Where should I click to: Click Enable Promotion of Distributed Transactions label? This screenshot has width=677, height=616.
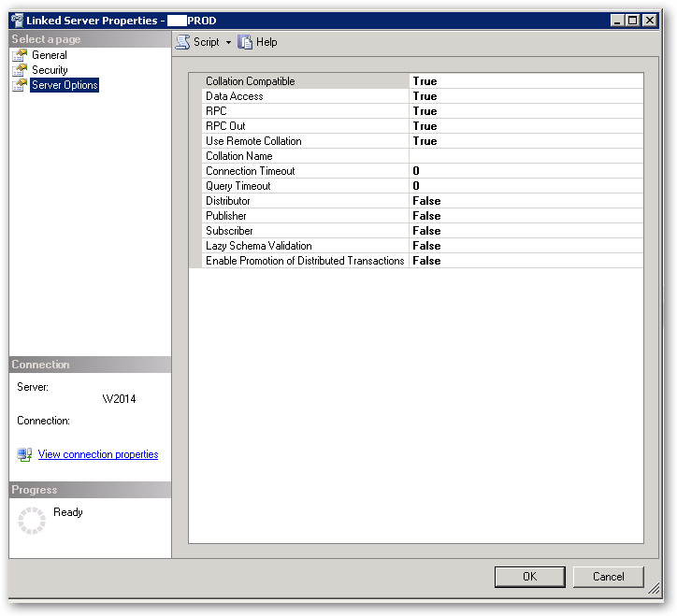tap(305, 261)
